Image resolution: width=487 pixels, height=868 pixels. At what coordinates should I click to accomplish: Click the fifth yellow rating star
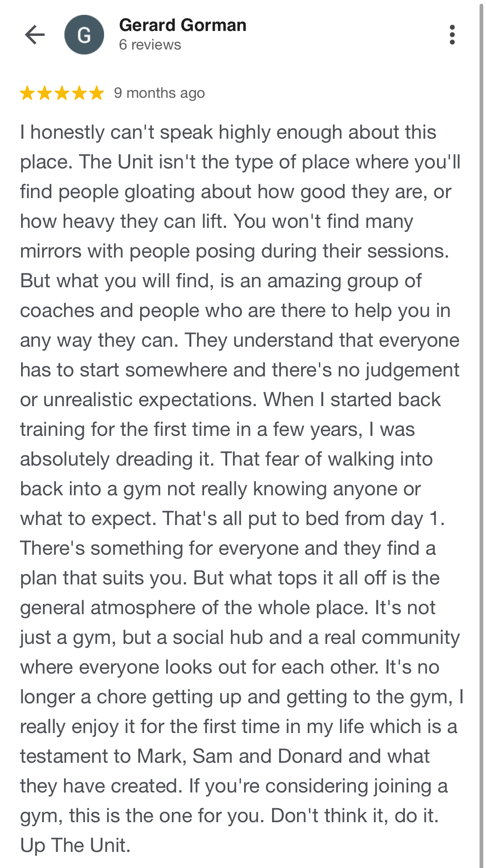(97, 93)
